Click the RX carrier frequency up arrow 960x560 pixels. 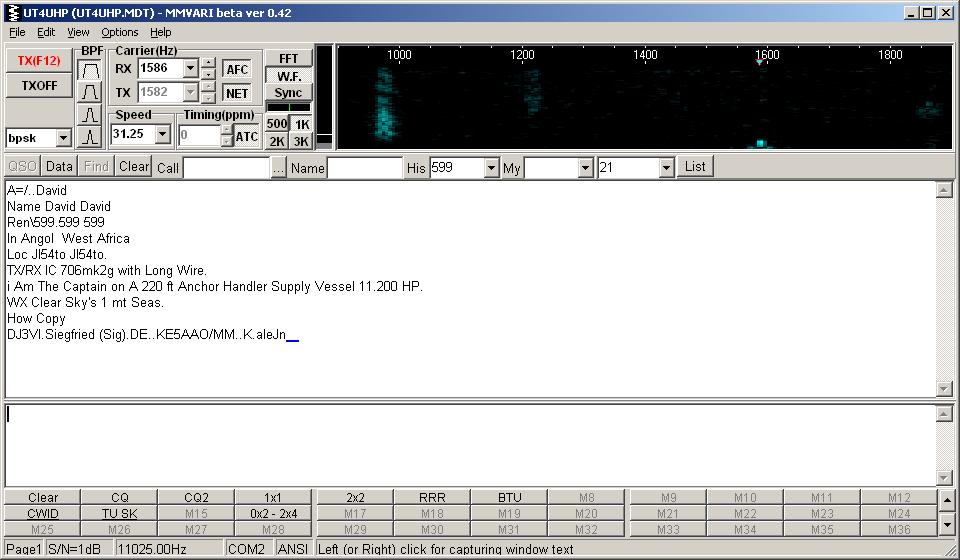point(208,63)
